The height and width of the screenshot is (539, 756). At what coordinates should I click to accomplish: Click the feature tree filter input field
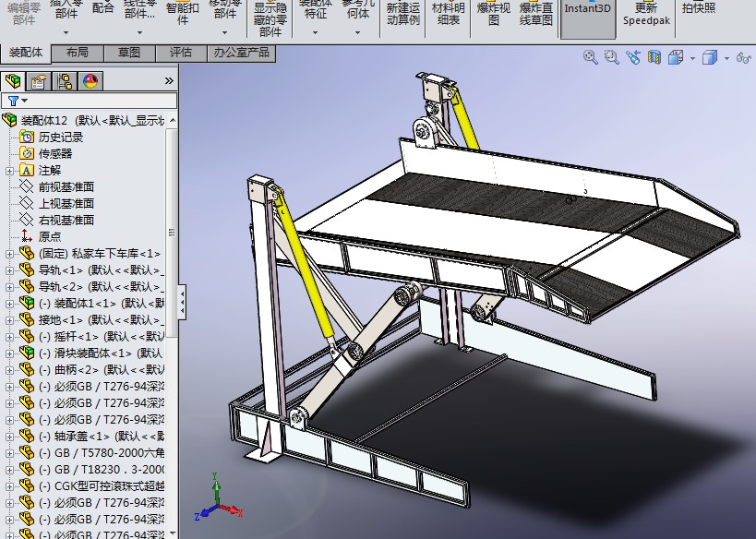[90, 101]
